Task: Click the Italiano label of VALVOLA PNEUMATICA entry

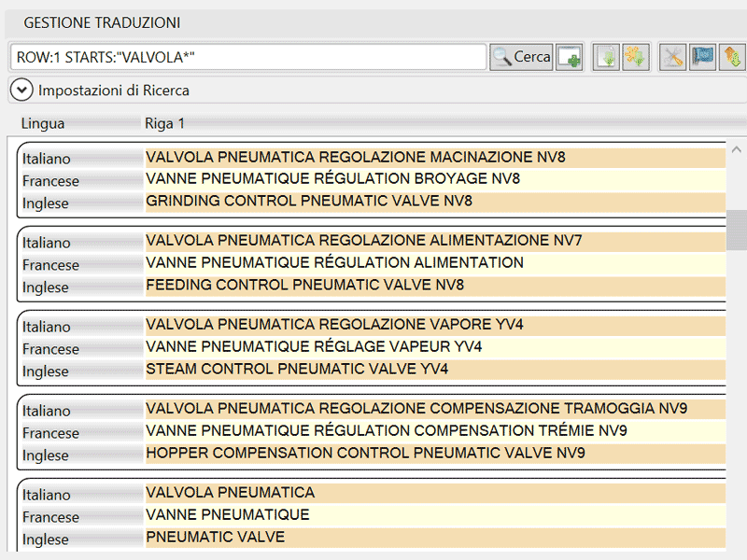Action: click(x=47, y=495)
